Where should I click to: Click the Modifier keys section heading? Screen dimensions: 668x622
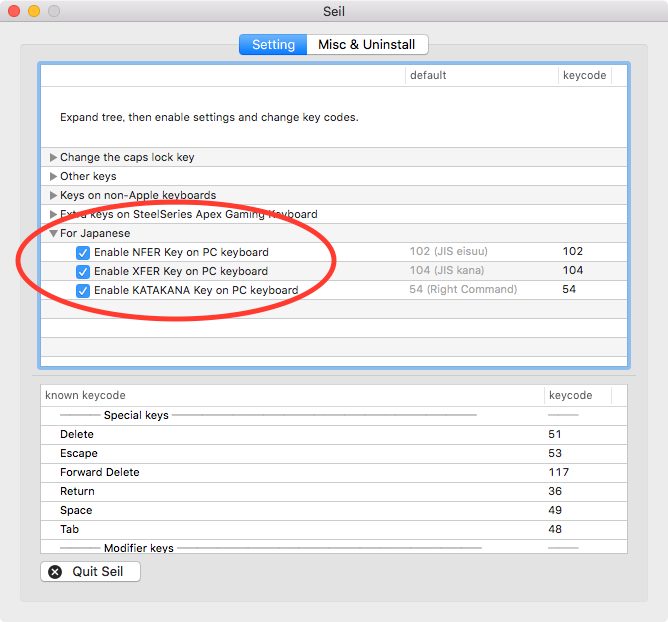tap(139, 548)
